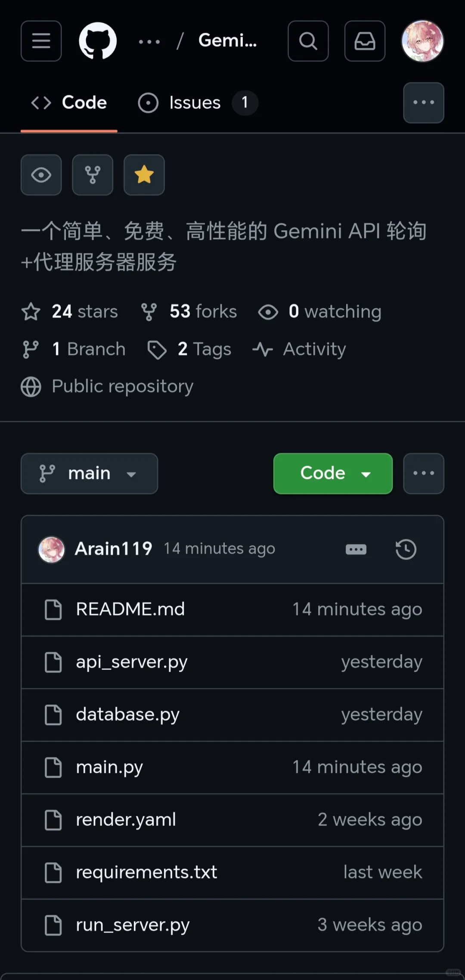Expand the main branch dropdown
Viewport: 465px width, 980px height.
point(89,473)
